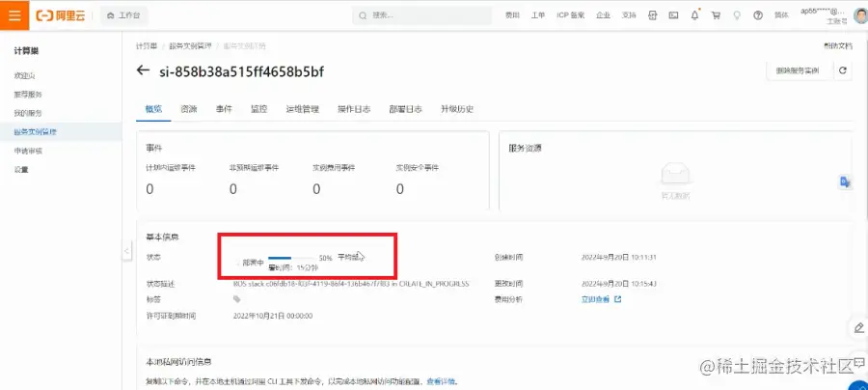The image size is (868, 390).
Task: Click the 计算巢 breadcrumb link
Action: [147, 46]
